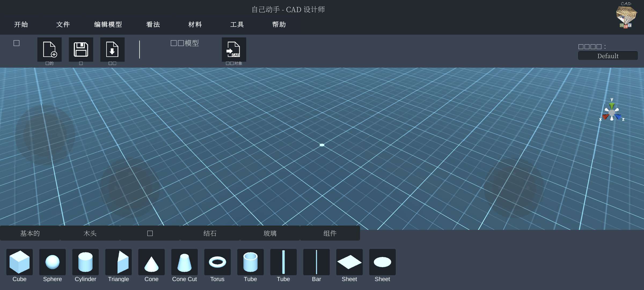The height and width of the screenshot is (290, 644).
Task: Click the new file icon
Action: point(49,49)
